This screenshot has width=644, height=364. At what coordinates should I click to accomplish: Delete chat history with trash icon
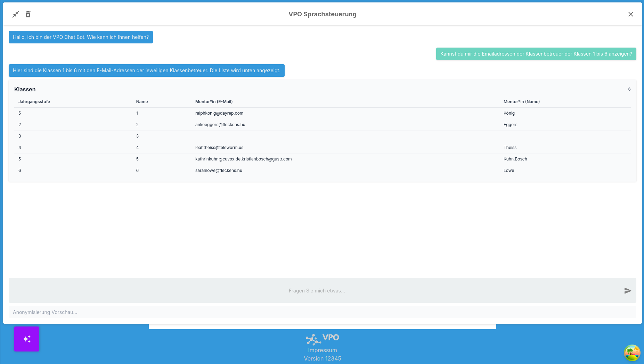click(x=28, y=14)
